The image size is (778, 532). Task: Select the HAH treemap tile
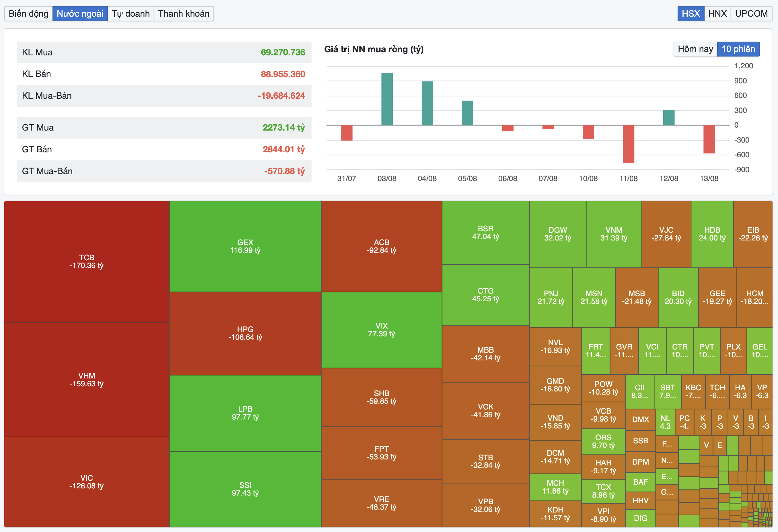click(604, 467)
